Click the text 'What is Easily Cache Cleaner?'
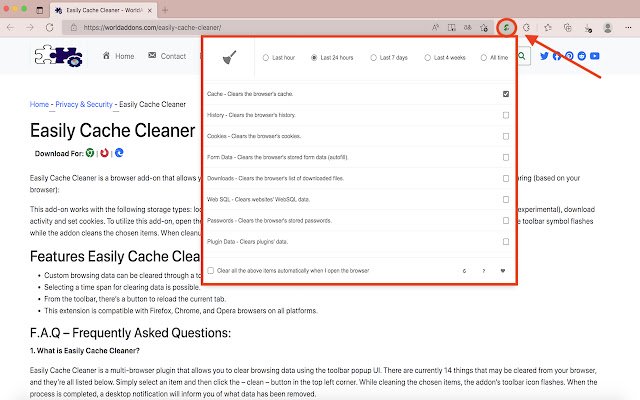The width and height of the screenshot is (640, 400). coord(88,351)
